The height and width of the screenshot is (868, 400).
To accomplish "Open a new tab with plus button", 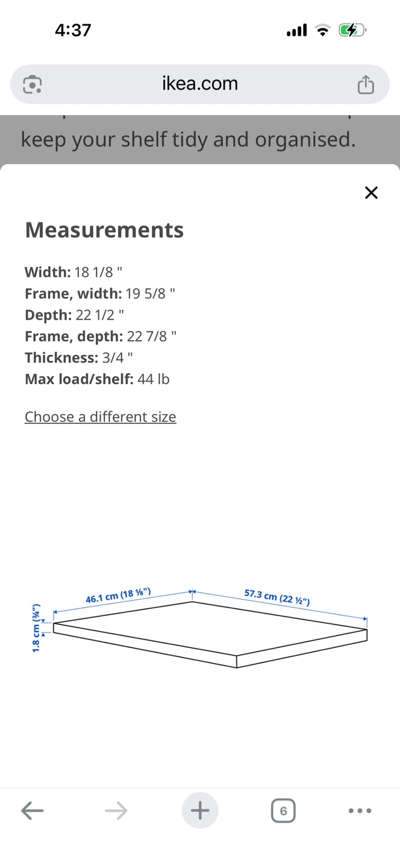I will [x=200, y=811].
